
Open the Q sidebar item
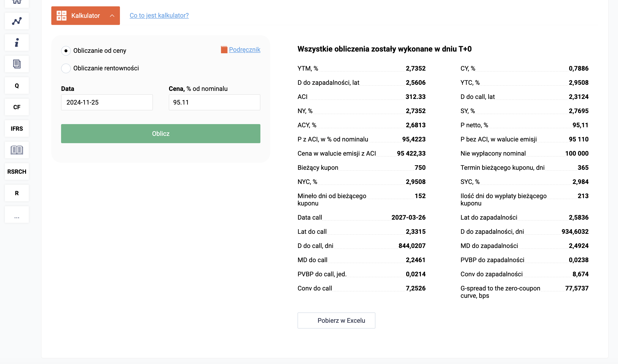pos(17,86)
